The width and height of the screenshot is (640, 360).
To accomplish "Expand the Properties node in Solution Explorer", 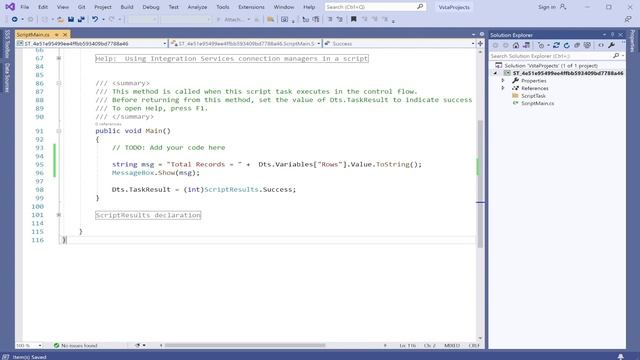I will click(503, 81).
